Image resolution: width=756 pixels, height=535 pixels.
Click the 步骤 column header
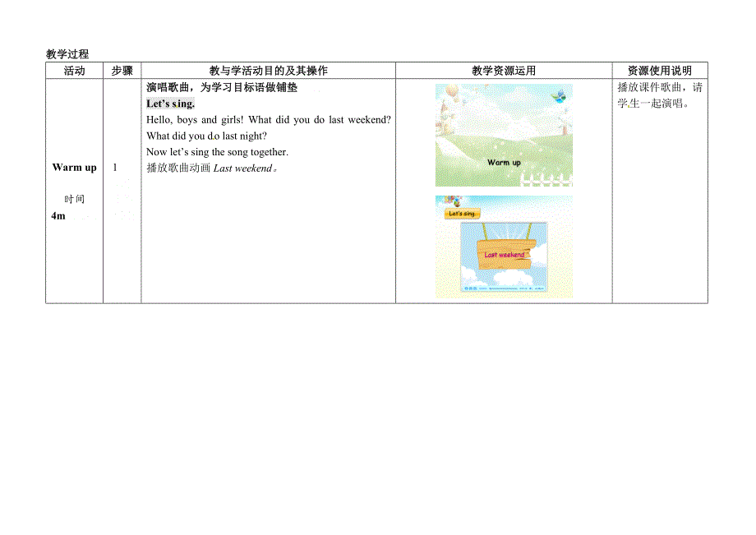(122, 71)
